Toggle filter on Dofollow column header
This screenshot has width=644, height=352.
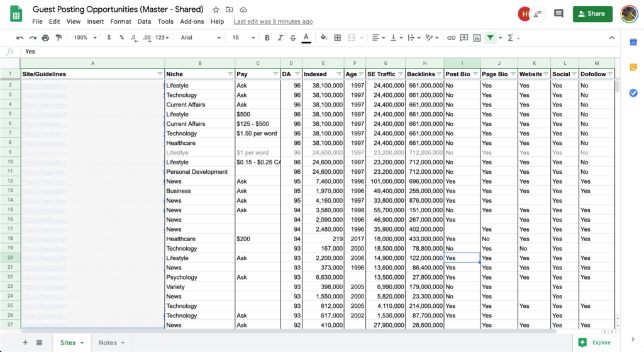click(x=610, y=74)
